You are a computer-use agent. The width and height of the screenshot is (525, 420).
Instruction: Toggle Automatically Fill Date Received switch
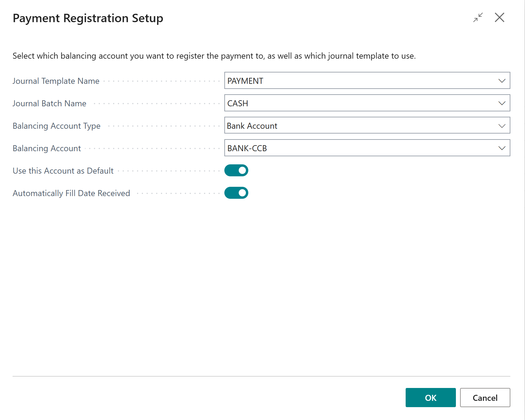[x=236, y=193]
